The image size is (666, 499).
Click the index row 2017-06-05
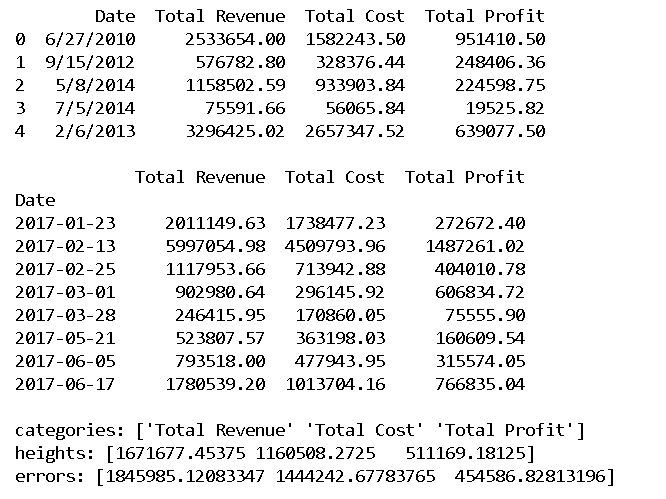[x=65, y=361]
